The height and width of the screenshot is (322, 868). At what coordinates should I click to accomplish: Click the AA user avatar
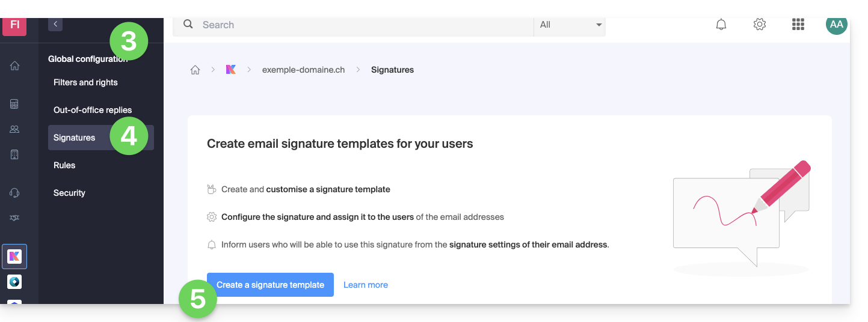(x=836, y=25)
